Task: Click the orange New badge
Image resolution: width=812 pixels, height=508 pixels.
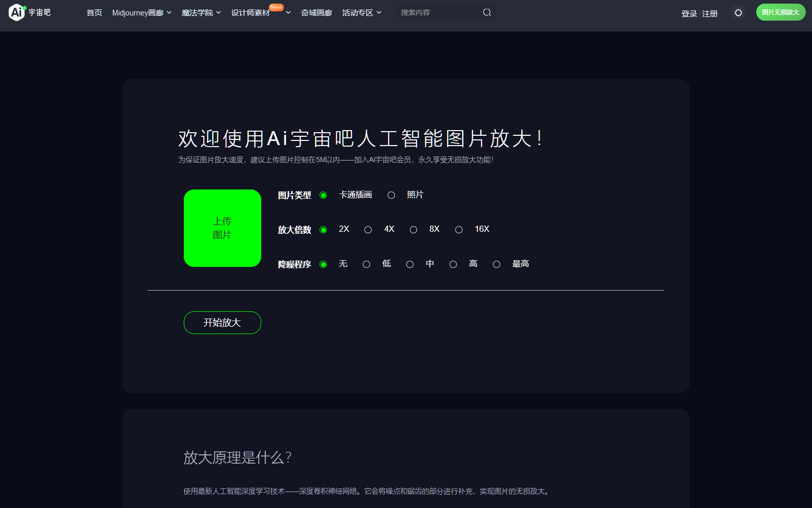Action: tap(276, 7)
